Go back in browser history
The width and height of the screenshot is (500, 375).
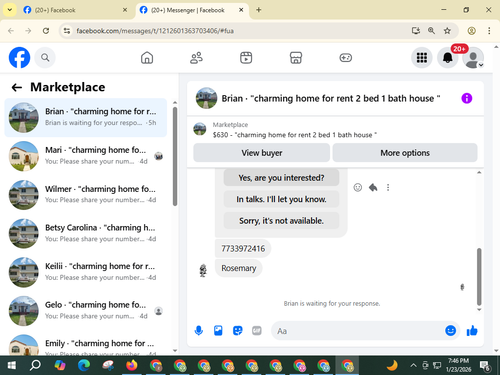tap(11, 31)
